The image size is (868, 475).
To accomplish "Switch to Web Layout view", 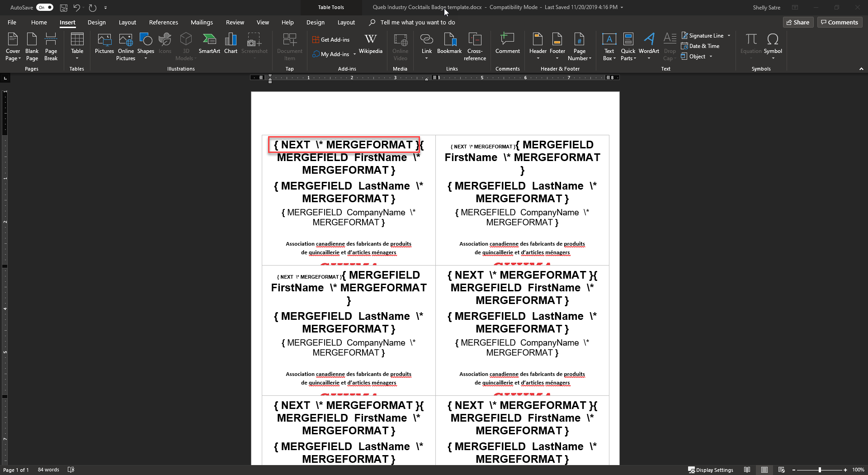I will (x=781, y=470).
